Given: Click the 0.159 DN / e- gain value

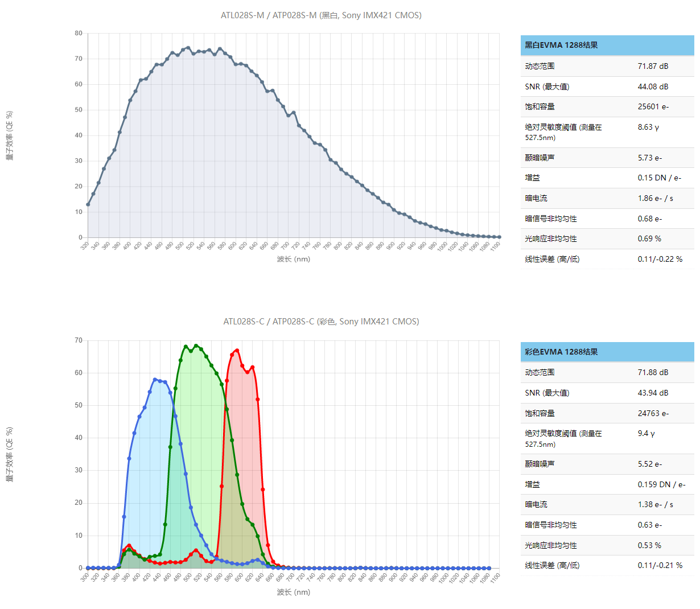Looking at the screenshot, I should (661, 484).
